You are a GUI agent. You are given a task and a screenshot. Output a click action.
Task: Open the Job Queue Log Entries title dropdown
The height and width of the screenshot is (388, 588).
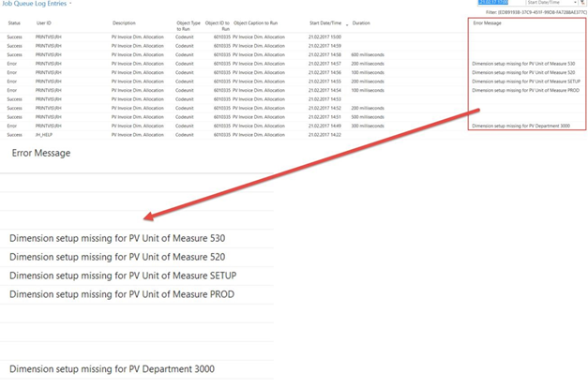click(70, 4)
